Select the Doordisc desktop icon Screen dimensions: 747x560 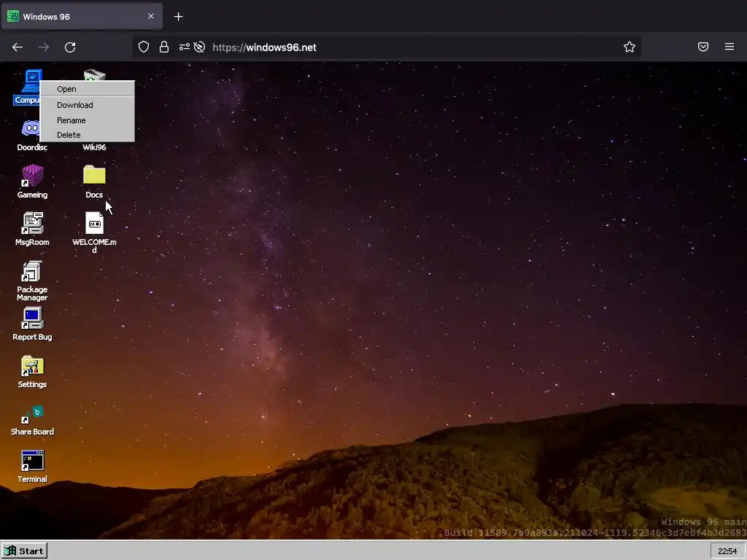click(31, 135)
